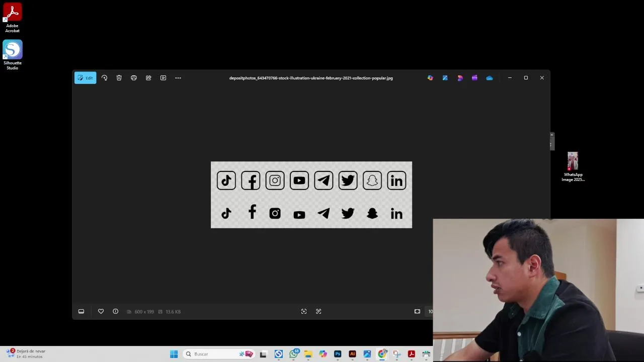Viewport: 644px width, 362px height.
Task: Close the small panel beside Photos window
Action: (551, 135)
